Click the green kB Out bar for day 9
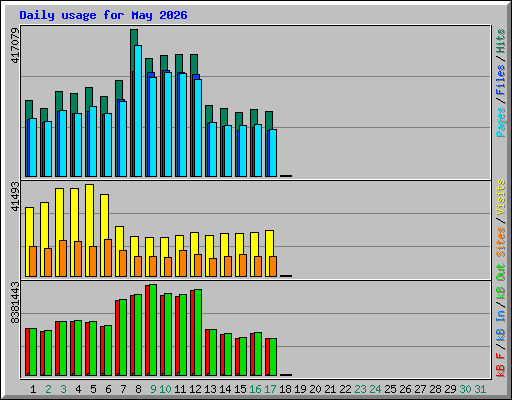Screen dimensions: 512x400 coord(153,330)
